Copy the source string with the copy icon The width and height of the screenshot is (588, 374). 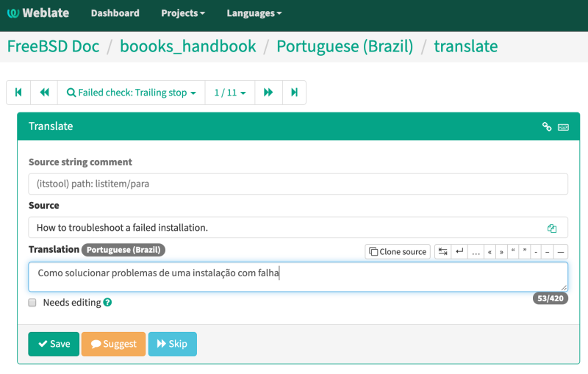point(552,229)
